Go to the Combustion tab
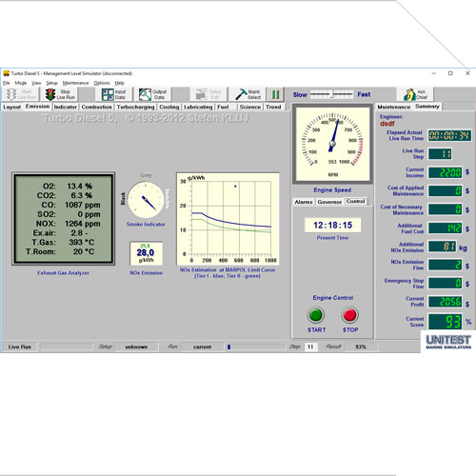The height and width of the screenshot is (476, 476). (x=96, y=107)
